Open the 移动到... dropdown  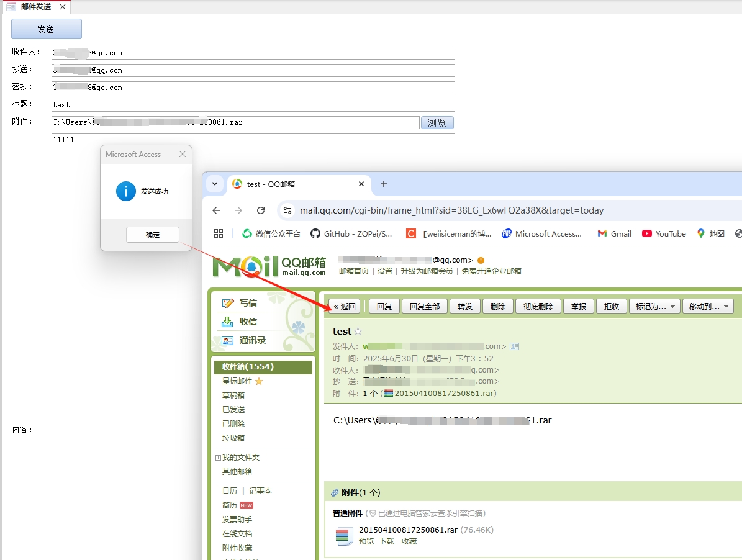[x=708, y=307]
